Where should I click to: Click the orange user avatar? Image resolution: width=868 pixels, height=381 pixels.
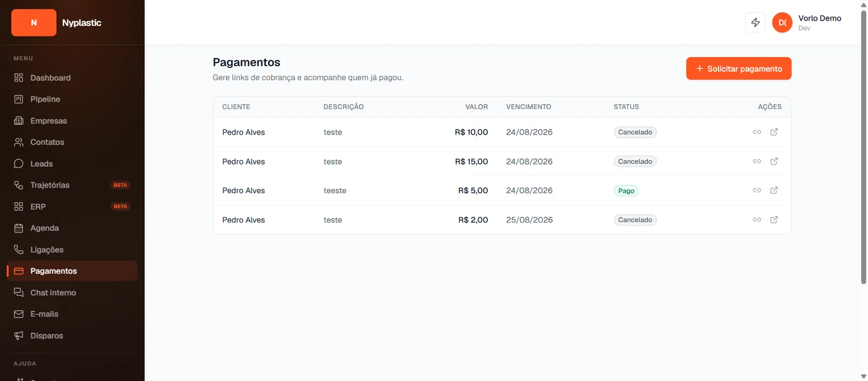(x=782, y=22)
